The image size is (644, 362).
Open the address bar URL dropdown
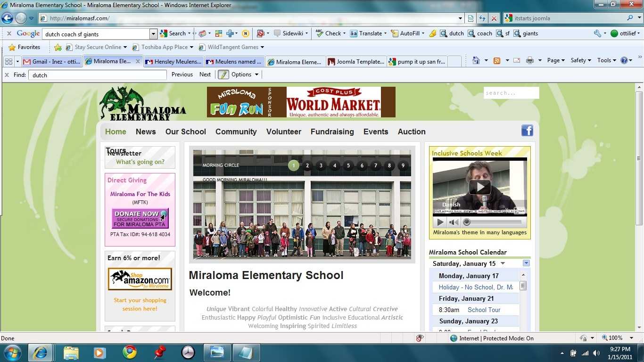(461, 18)
